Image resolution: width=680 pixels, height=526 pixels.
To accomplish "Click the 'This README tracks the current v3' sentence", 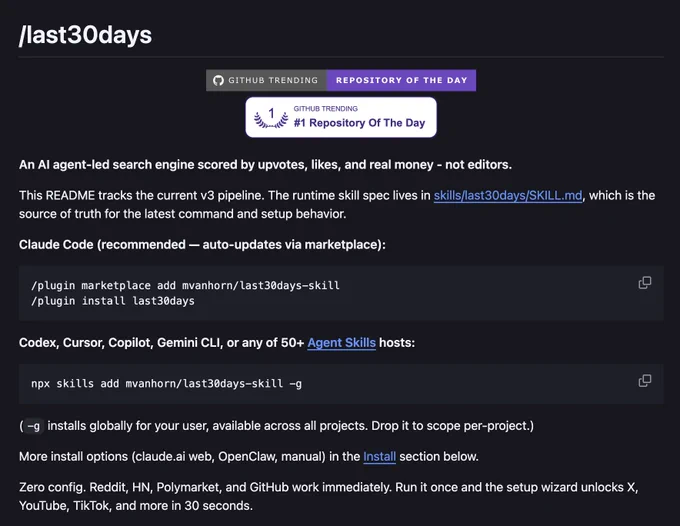I will (337, 205).
